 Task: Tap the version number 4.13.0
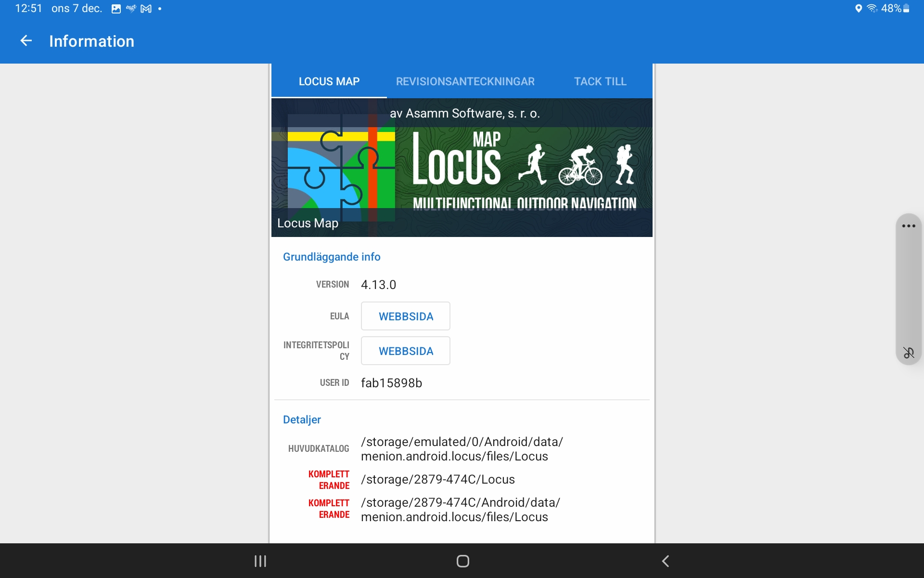click(x=378, y=285)
